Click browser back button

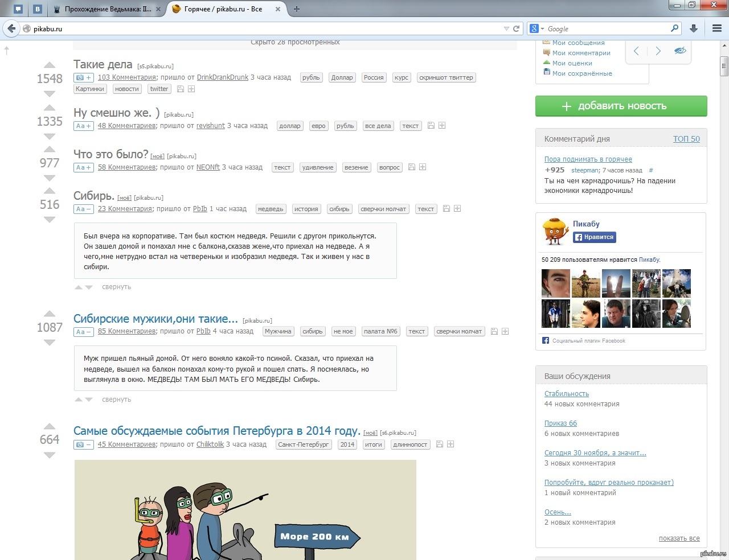pyautogui.click(x=11, y=28)
